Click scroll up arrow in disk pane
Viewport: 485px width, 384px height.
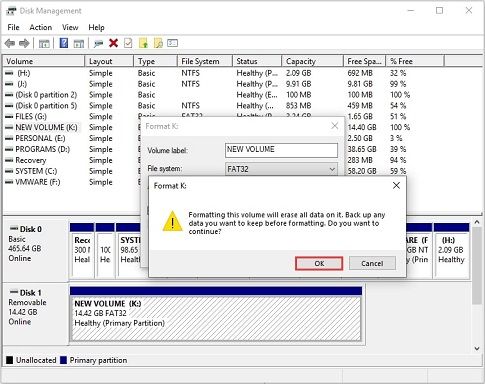click(477, 222)
